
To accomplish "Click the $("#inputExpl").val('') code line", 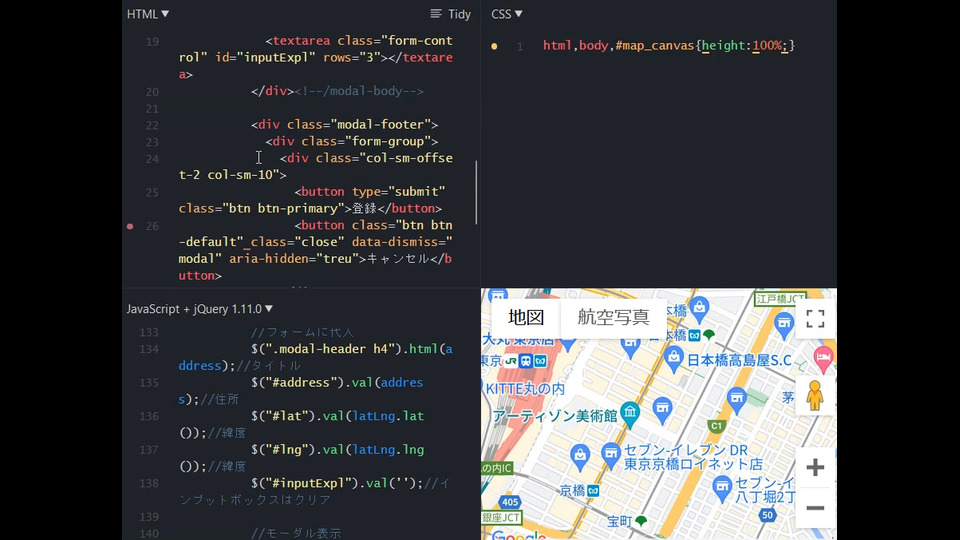I will (x=337, y=483).
